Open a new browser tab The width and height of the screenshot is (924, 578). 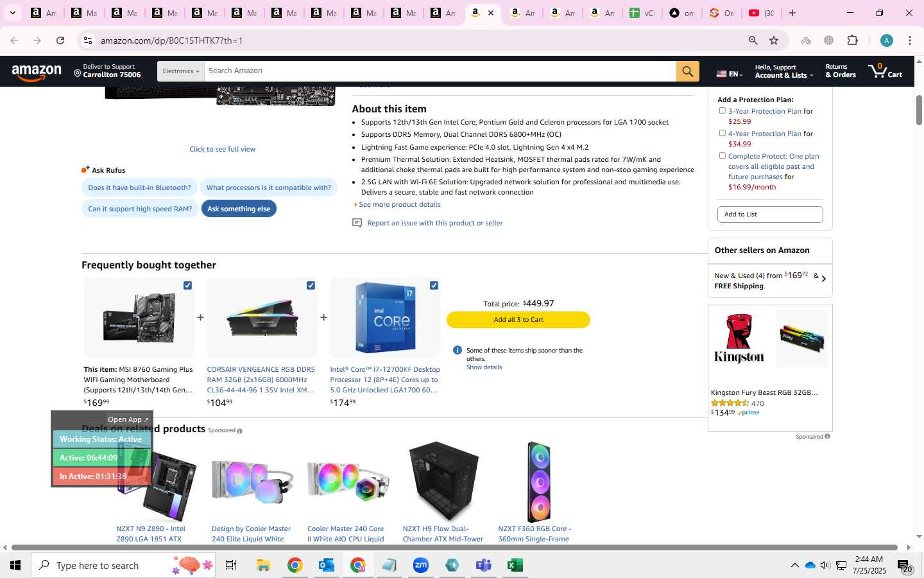coord(792,13)
